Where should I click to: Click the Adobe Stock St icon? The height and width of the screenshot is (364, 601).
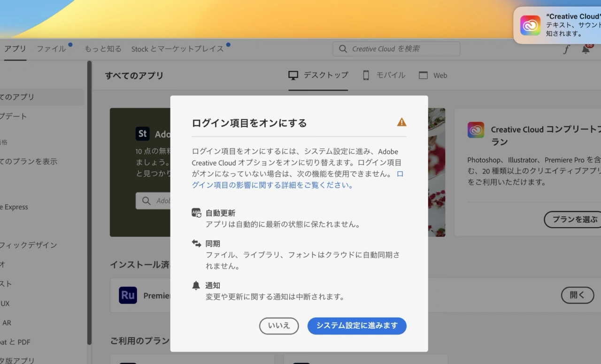(143, 134)
